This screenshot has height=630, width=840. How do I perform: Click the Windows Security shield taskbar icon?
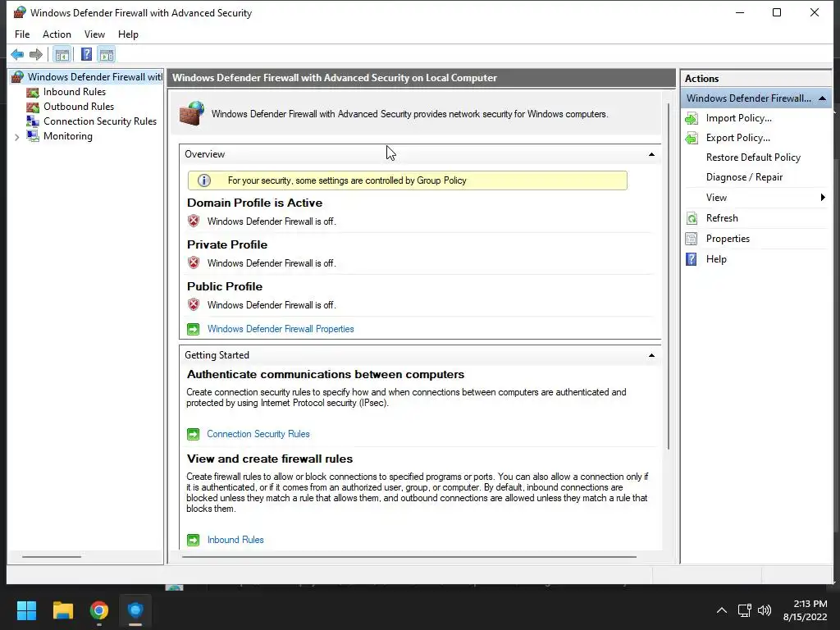[135, 610]
